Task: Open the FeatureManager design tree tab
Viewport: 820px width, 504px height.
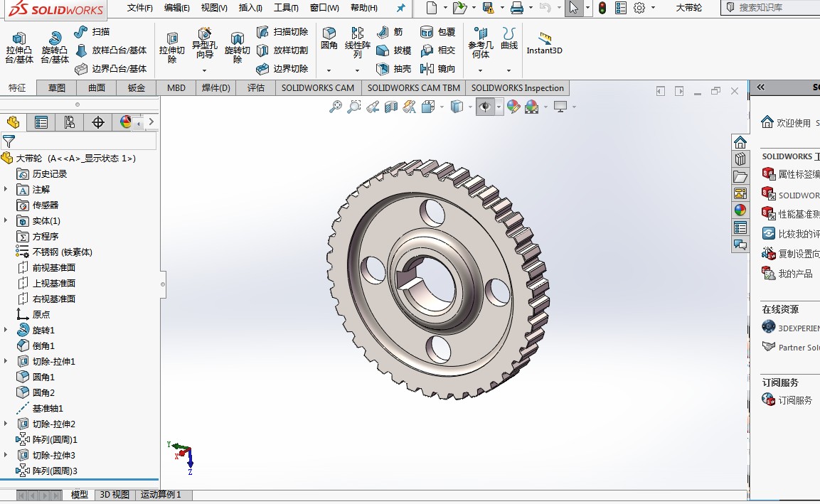Action: 13,122
